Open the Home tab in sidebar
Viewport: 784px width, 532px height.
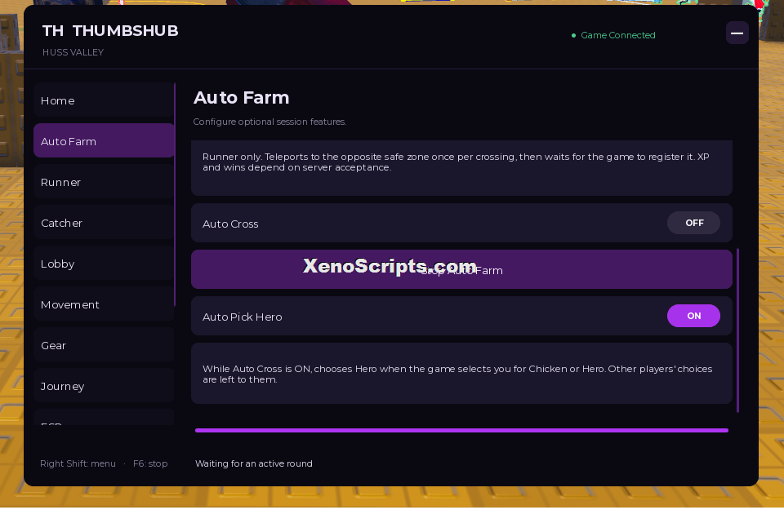click(x=104, y=100)
